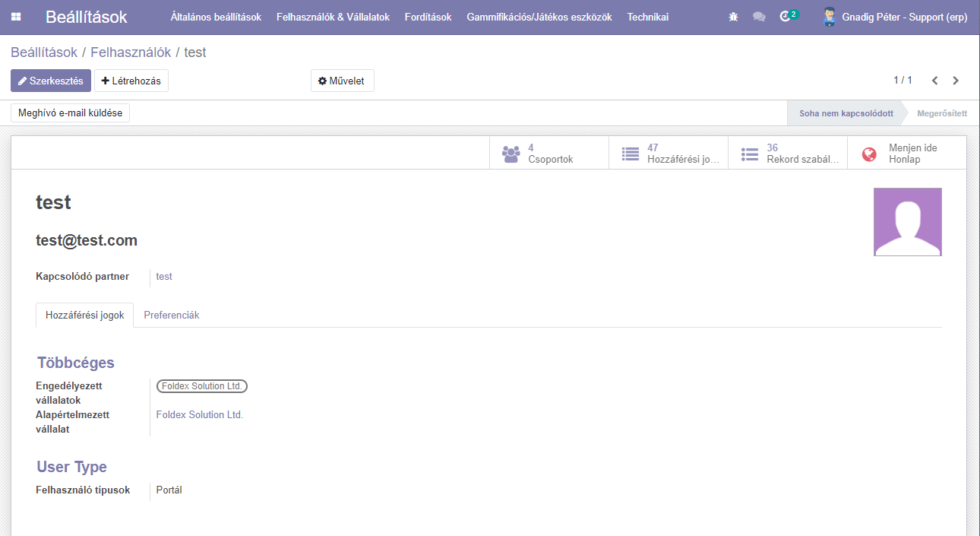Open the 4 Csoportok stat button
Viewport: 980px width, 536px height.
[x=549, y=154]
